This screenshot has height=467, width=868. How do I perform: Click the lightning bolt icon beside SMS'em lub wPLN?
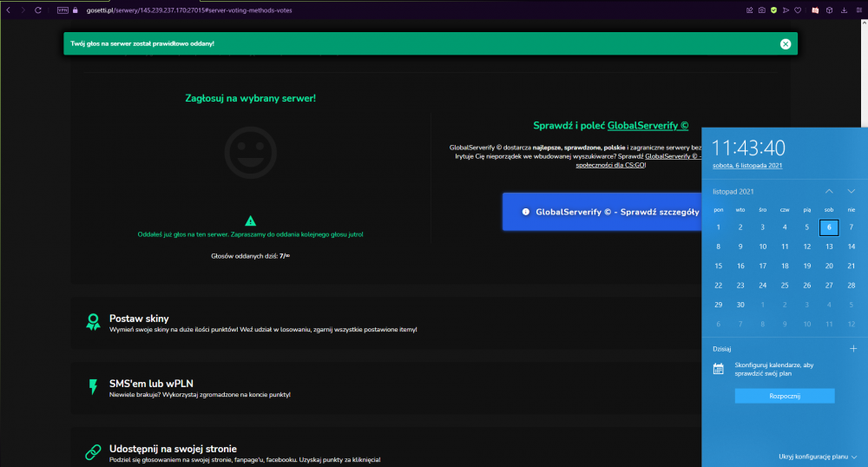tap(93, 387)
